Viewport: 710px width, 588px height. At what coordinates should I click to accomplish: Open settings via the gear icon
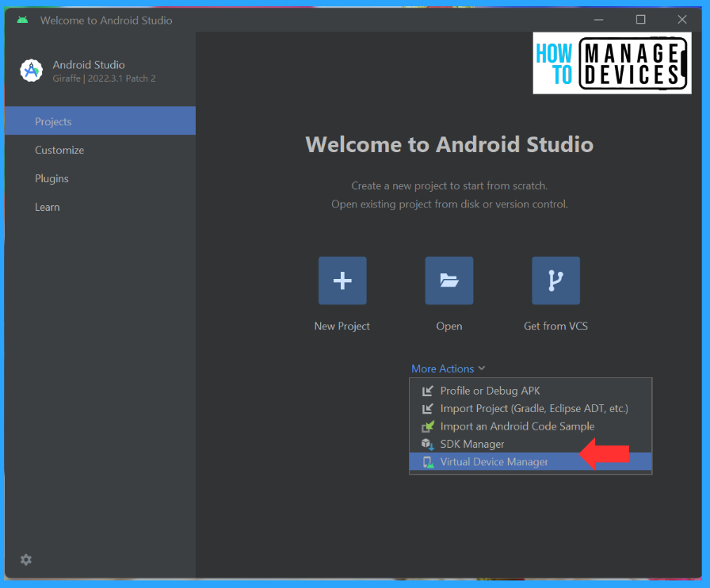(26, 559)
